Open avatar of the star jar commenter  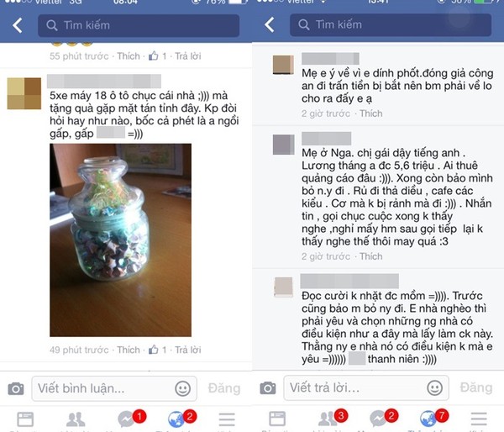24,93
